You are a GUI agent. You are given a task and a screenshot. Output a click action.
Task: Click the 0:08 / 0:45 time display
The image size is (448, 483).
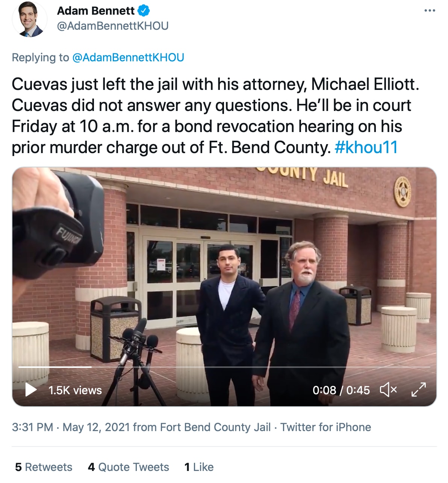(341, 390)
